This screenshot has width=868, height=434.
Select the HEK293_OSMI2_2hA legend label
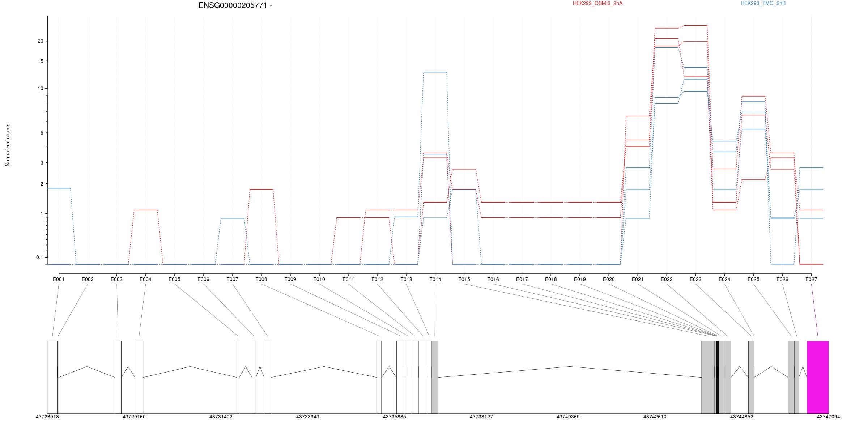(597, 3)
